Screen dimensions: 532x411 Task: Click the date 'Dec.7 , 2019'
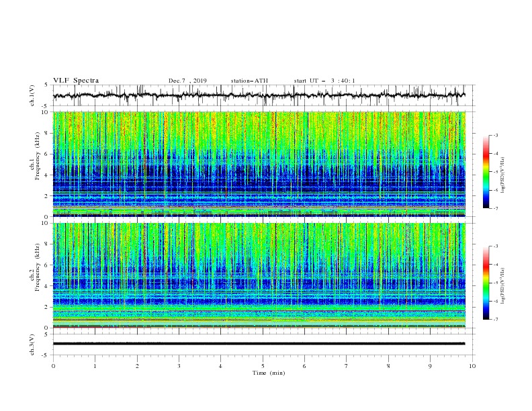[187, 81]
